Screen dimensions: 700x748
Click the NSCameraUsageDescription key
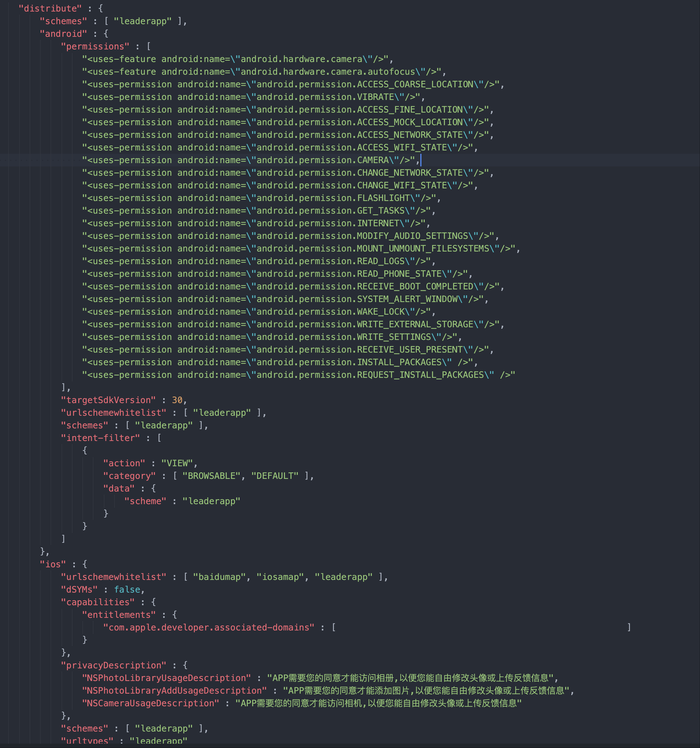click(150, 703)
